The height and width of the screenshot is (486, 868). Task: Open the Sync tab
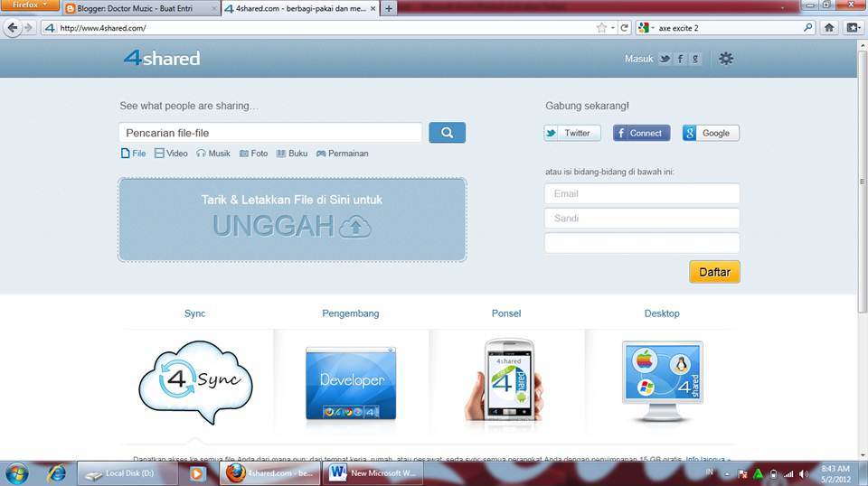(x=195, y=313)
